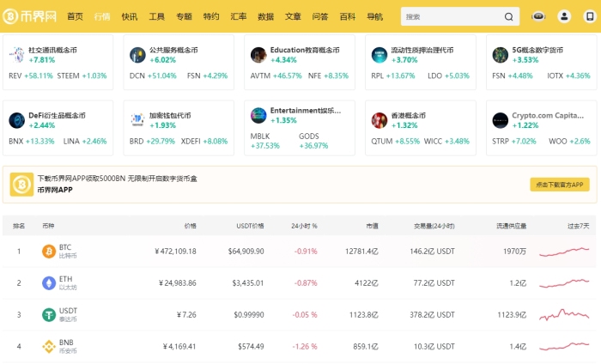Click the 币界网 site logo
Screen dimensions: 601x364
click(32, 16)
